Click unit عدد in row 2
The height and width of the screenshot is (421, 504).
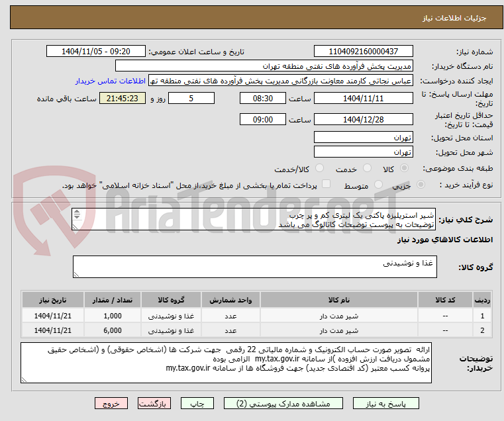click(x=230, y=331)
